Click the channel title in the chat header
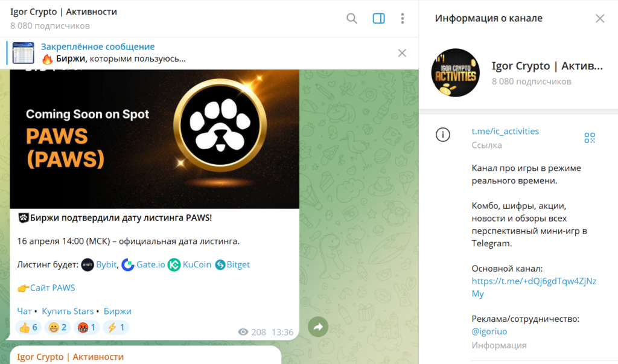The height and width of the screenshot is (364, 618). click(63, 12)
